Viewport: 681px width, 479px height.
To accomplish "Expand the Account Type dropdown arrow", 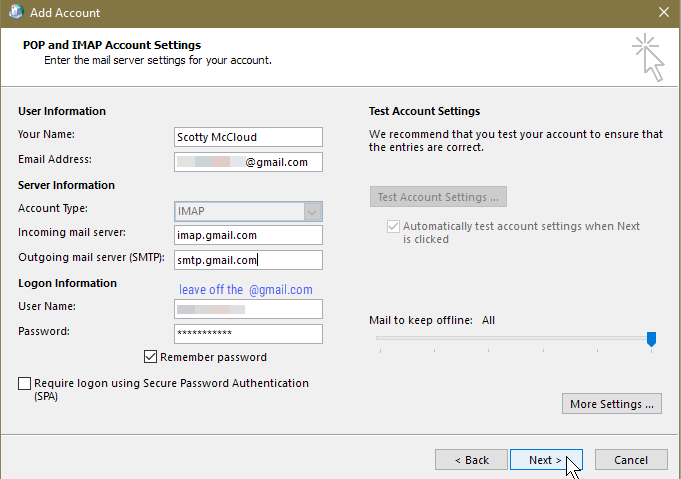I will coord(313,211).
